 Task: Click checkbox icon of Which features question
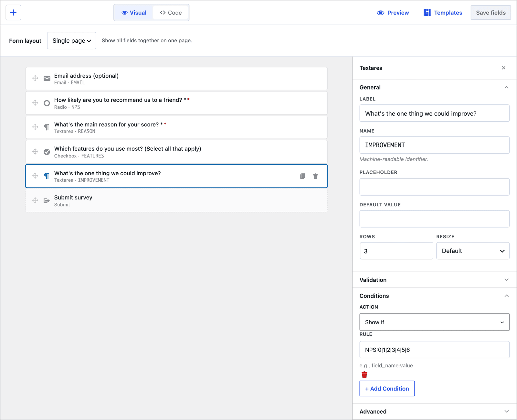tap(47, 152)
